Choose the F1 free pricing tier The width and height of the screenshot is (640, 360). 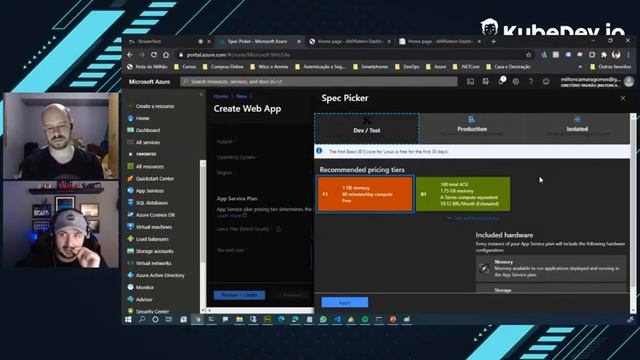(x=365, y=194)
